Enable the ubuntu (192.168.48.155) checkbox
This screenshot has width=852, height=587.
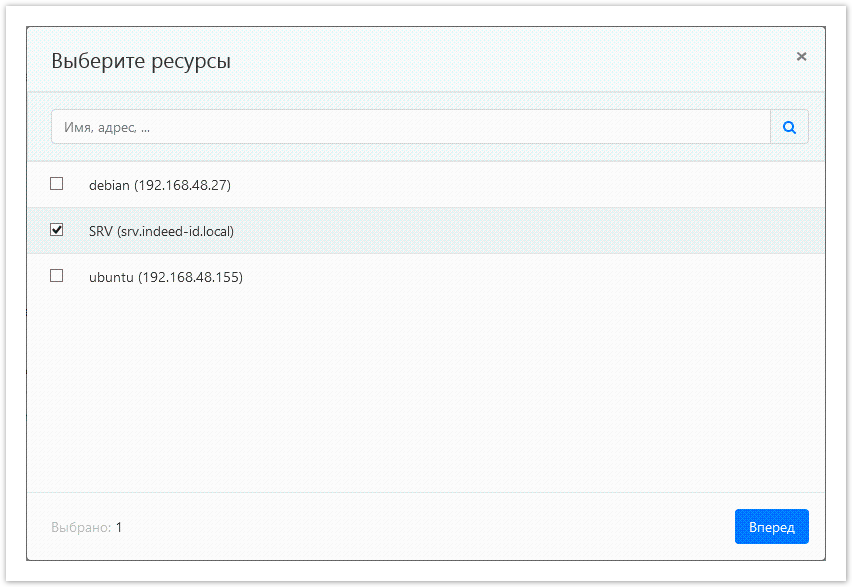point(56,276)
